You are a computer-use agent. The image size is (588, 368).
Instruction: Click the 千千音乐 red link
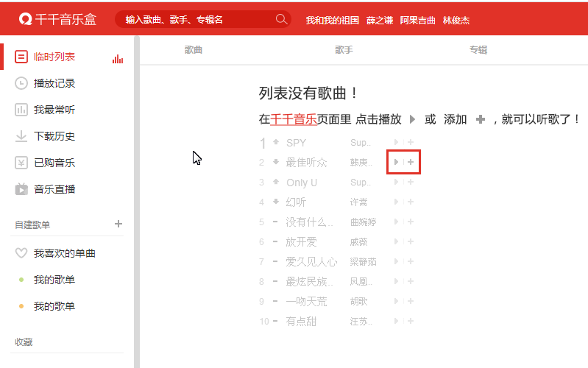coord(293,119)
